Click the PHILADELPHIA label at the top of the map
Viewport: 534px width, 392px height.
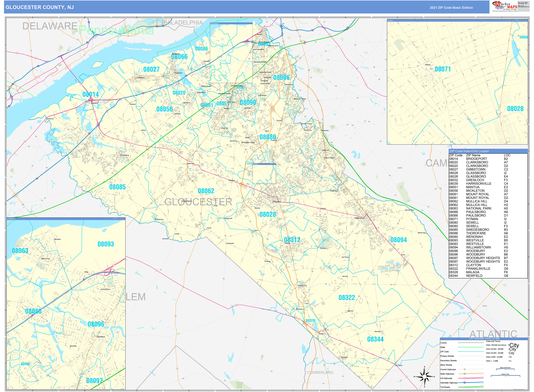[182, 23]
